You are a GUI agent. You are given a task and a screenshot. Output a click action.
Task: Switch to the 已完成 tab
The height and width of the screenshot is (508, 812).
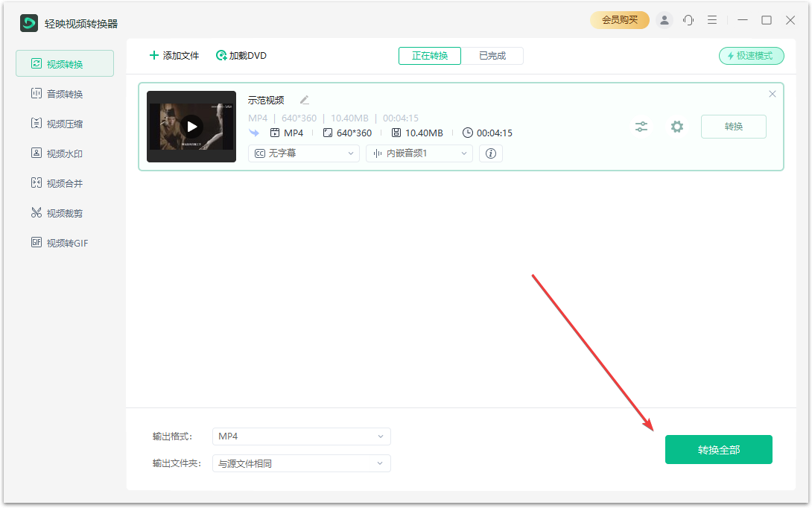point(493,55)
